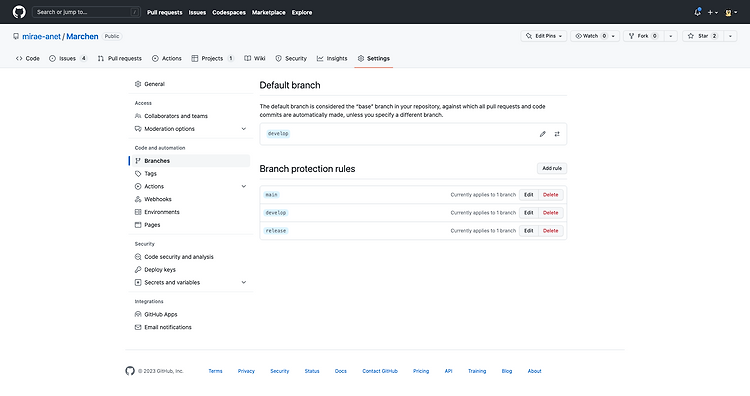Open Marketplace link
This screenshot has width=750, height=396.
pyautogui.click(x=268, y=12)
